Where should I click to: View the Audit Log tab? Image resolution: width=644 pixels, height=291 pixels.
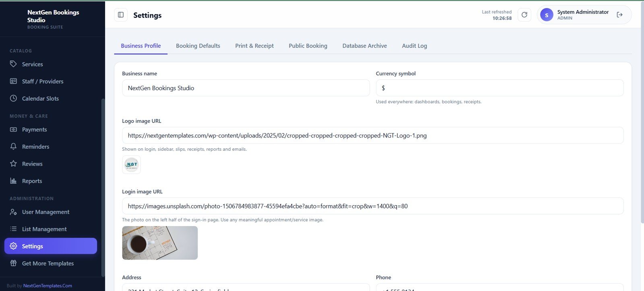pos(415,46)
